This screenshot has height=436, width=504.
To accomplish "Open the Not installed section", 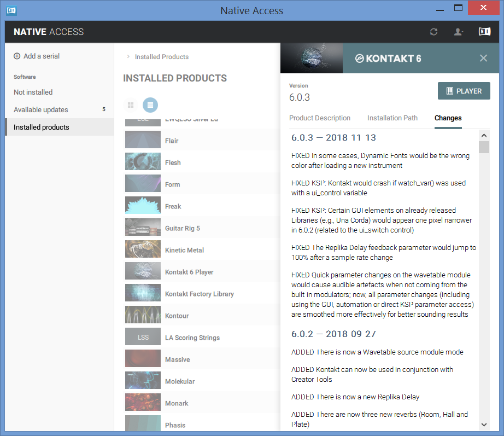I will (33, 92).
